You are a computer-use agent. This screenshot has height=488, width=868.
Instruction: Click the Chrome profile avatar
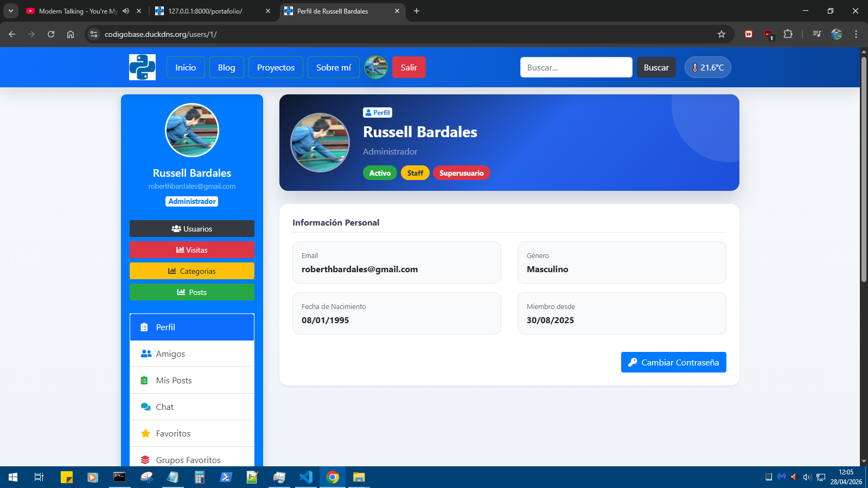[837, 34]
